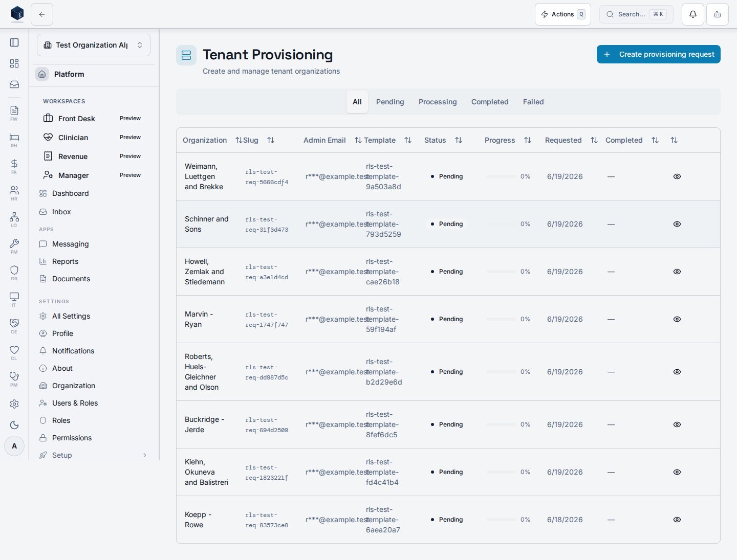737x560 pixels.
Task: Select the All tab
Action: pyautogui.click(x=357, y=102)
